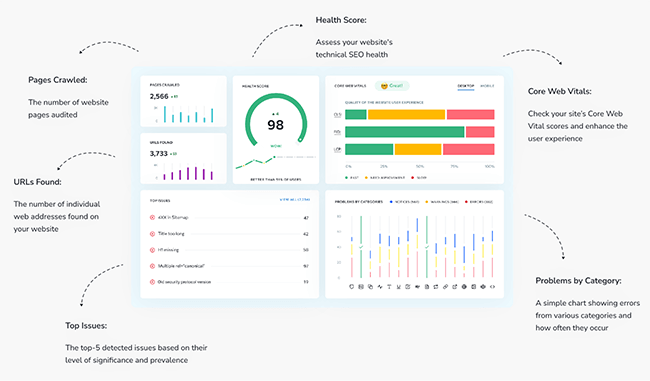Click the red segment of the FID bar
650x381 pixels.
click(480, 132)
